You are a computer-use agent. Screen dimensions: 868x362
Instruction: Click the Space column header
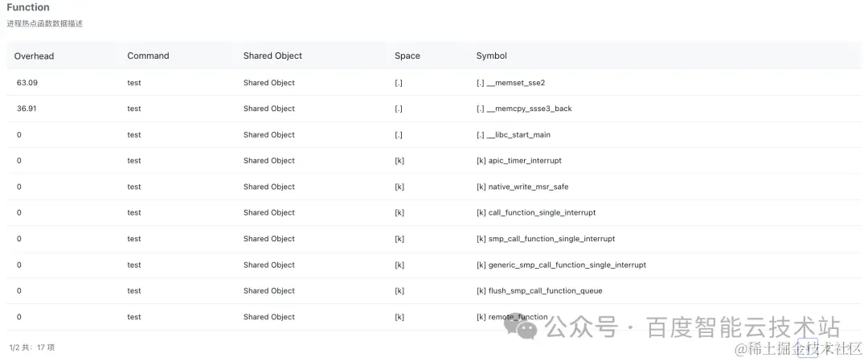click(x=407, y=56)
